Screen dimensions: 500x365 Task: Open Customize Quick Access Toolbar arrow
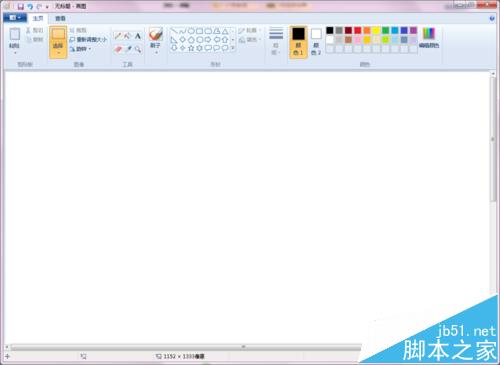click(x=47, y=7)
